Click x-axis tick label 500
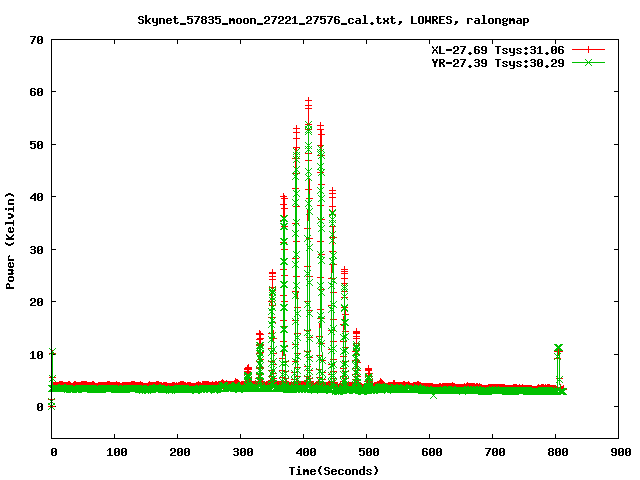640x480 pixels. [x=369, y=452]
